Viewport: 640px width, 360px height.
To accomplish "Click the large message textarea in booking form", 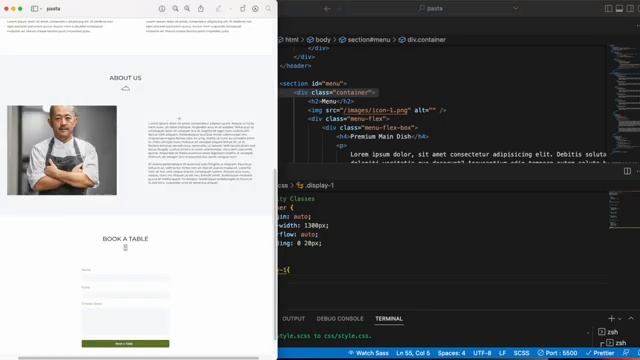I will point(125,322).
